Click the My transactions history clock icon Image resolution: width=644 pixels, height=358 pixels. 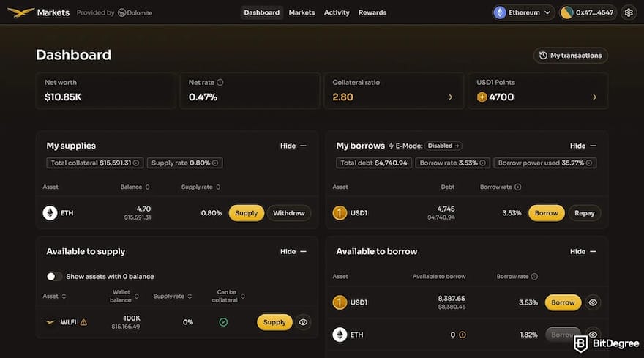pyautogui.click(x=543, y=56)
